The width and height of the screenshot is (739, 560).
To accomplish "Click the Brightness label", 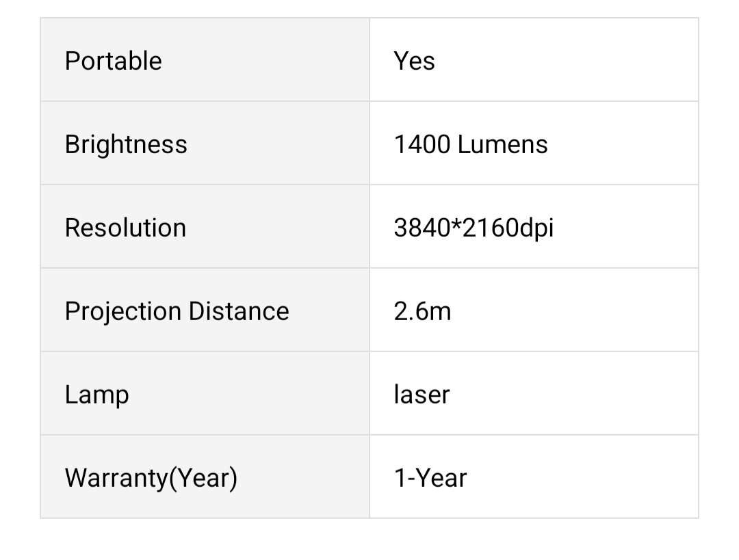I will tap(126, 144).
